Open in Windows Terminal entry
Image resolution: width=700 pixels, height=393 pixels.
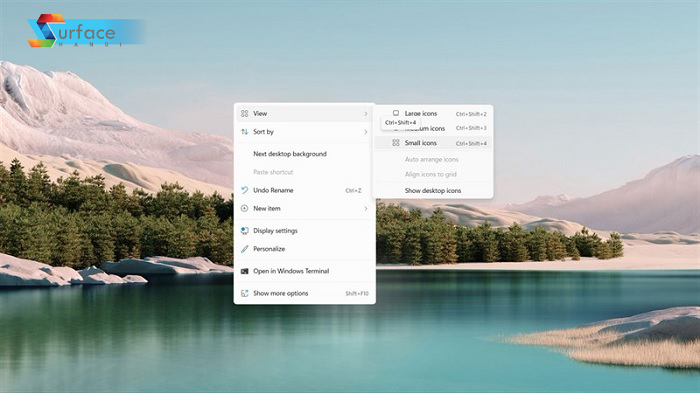pos(304,271)
